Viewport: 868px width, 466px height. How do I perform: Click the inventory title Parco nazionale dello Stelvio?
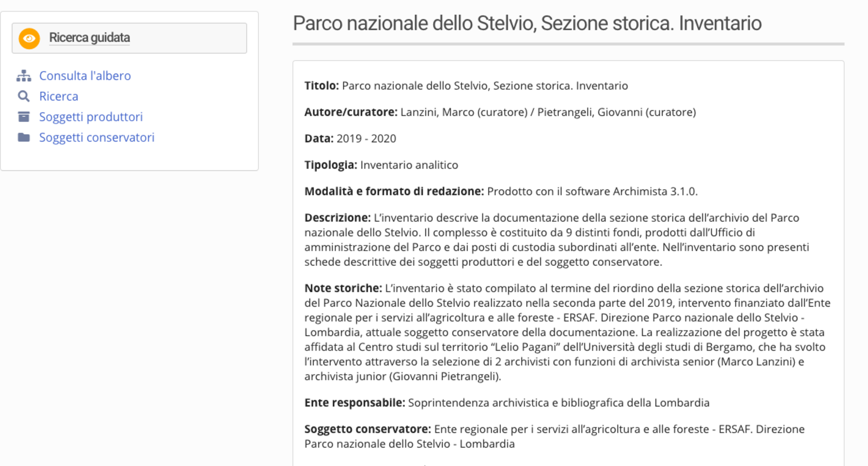[x=527, y=23]
